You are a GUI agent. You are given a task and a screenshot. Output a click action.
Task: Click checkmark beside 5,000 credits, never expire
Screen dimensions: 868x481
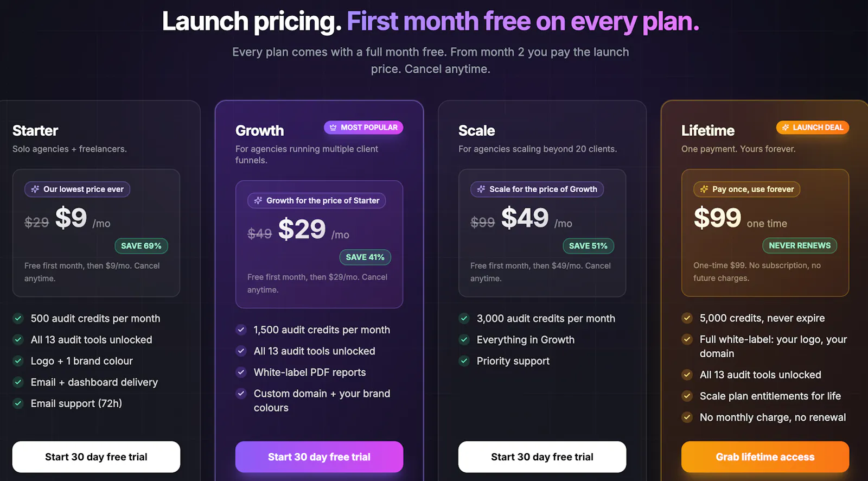coord(687,318)
